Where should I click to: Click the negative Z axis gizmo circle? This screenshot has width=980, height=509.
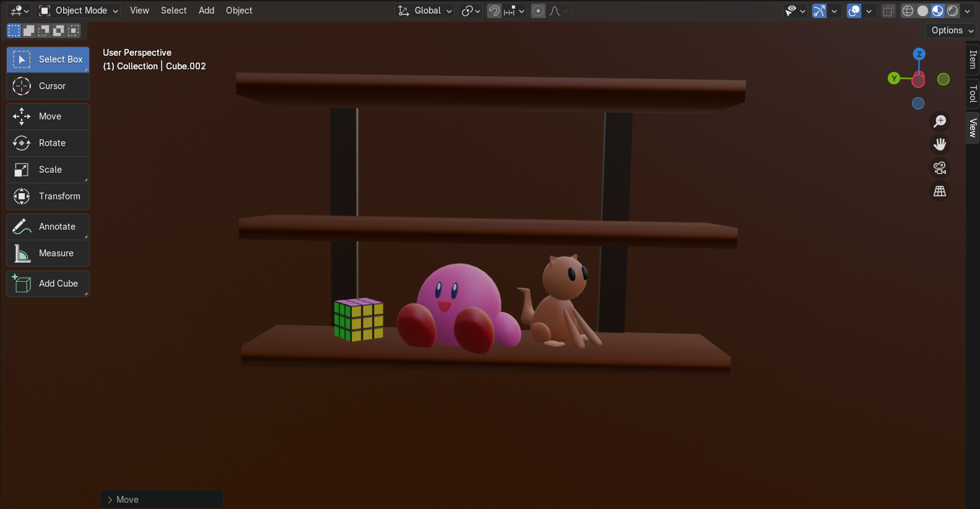coord(918,103)
